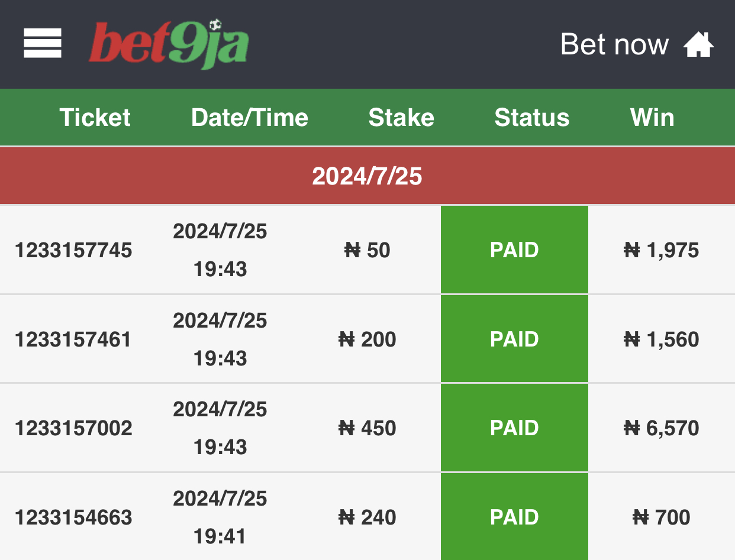The image size is (735, 560).
Task: Select the Ticket column header
Action: (x=95, y=117)
